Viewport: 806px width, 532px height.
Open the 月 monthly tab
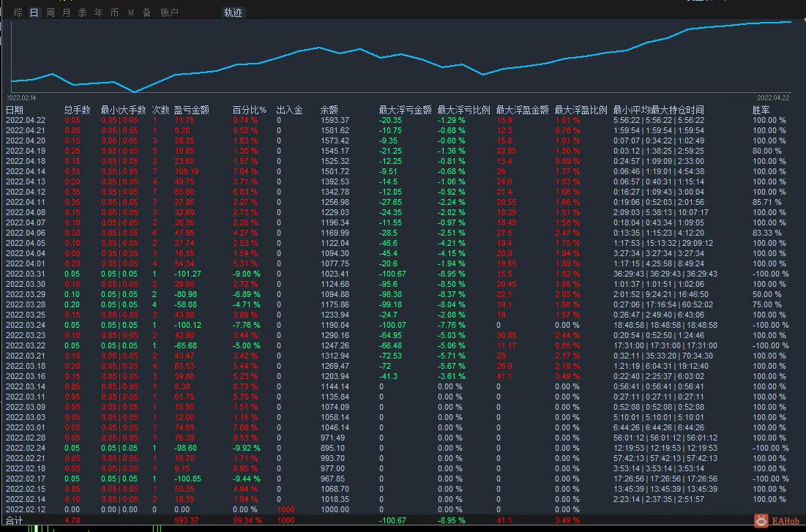tap(67, 12)
